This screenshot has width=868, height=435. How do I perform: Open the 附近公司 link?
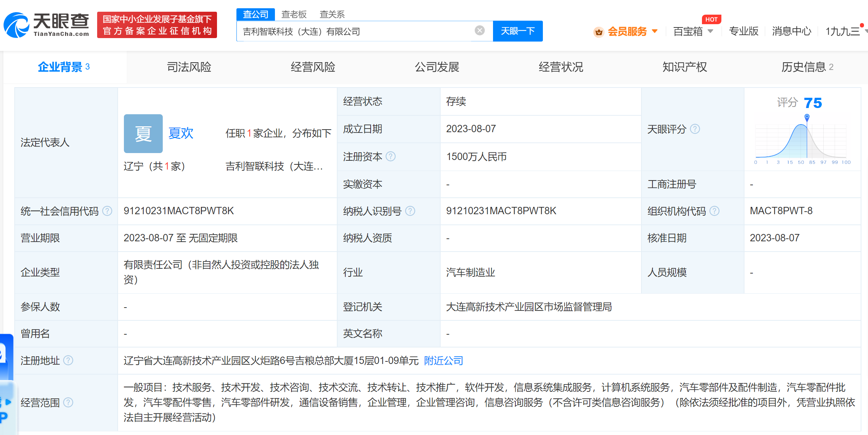point(443,361)
